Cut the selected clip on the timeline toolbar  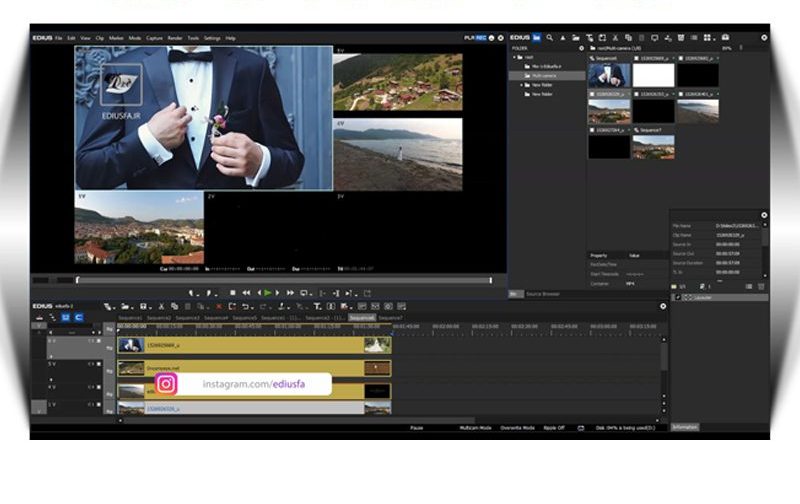(161, 307)
